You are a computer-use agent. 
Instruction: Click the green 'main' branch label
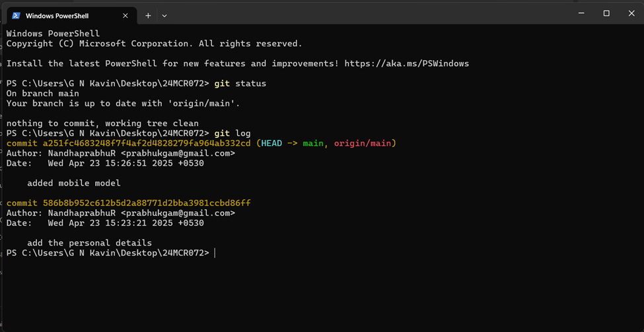pos(313,144)
